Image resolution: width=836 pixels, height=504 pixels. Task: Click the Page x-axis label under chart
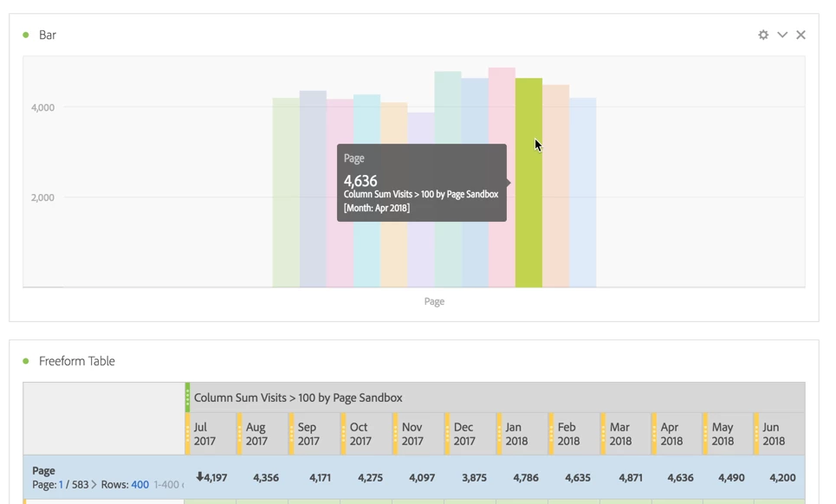(x=434, y=301)
